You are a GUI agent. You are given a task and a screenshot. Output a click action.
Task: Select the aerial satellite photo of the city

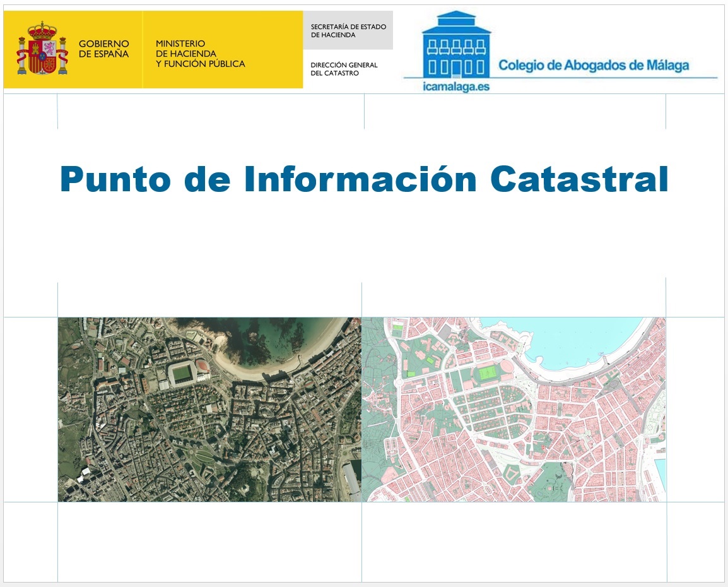coord(209,409)
